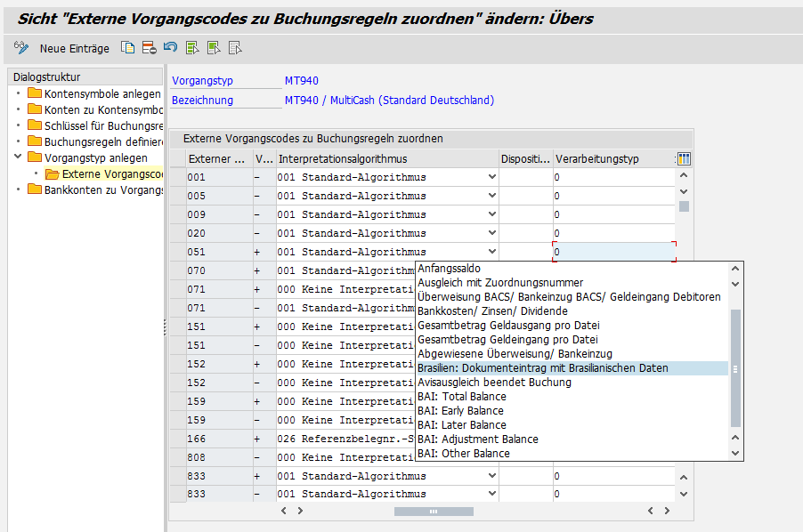Open the table column settings icon
Screen dimensions: 803x532
tap(684, 158)
